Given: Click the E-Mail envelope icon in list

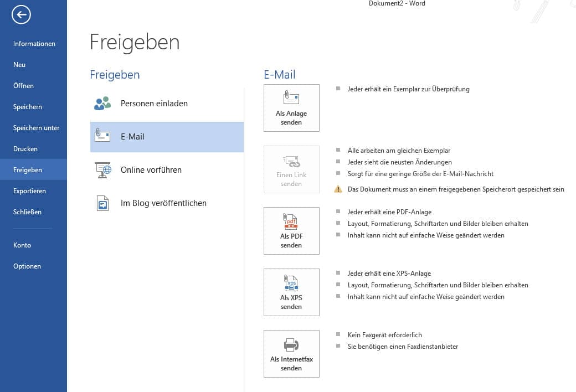Looking at the screenshot, I should [103, 136].
